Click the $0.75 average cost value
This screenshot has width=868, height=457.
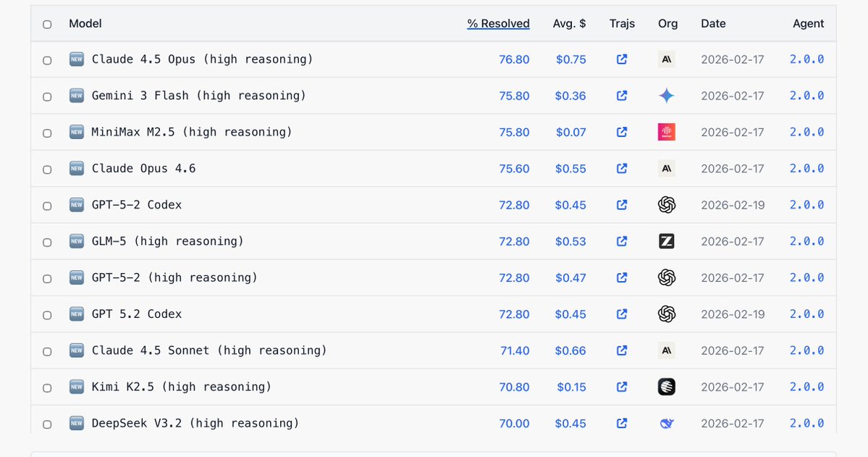(x=570, y=59)
